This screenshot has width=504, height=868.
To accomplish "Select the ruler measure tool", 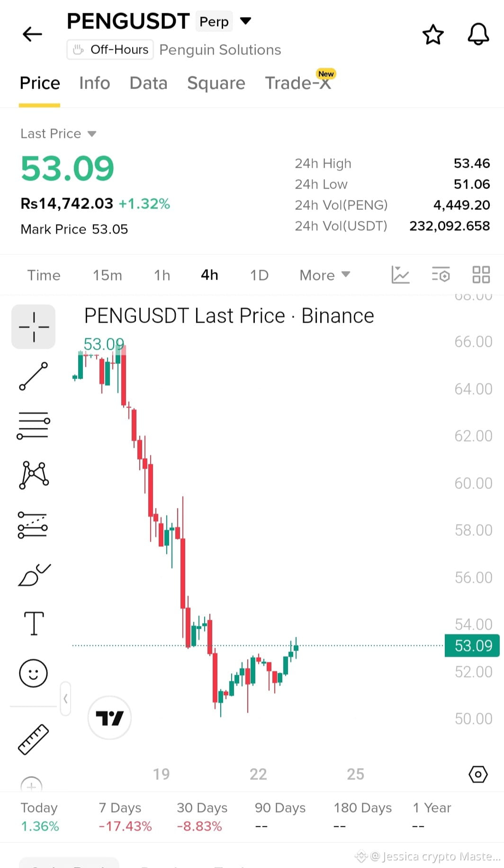I will click(x=34, y=739).
